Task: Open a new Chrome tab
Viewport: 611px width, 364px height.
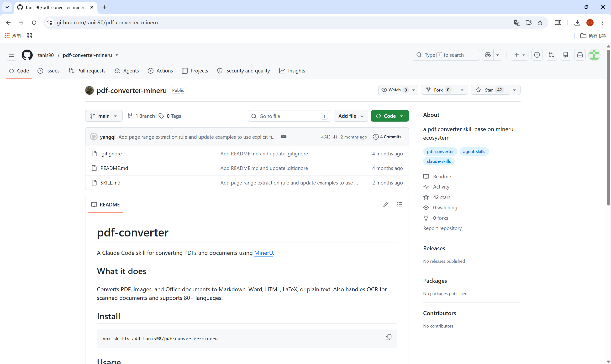Action: tap(104, 7)
